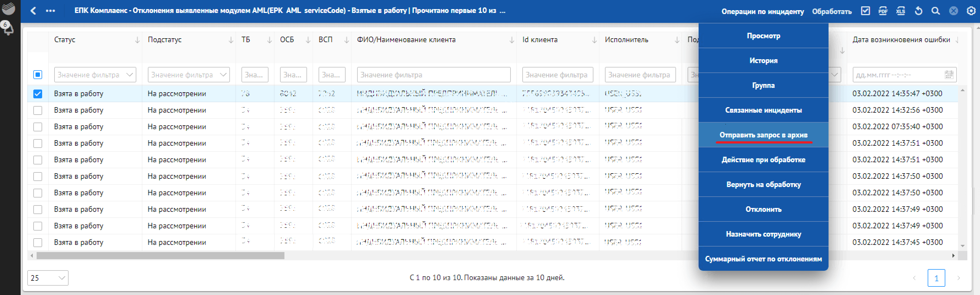This screenshot has width=980, height=295.
Task: Click the refresh icon in header
Action: click(x=918, y=11)
